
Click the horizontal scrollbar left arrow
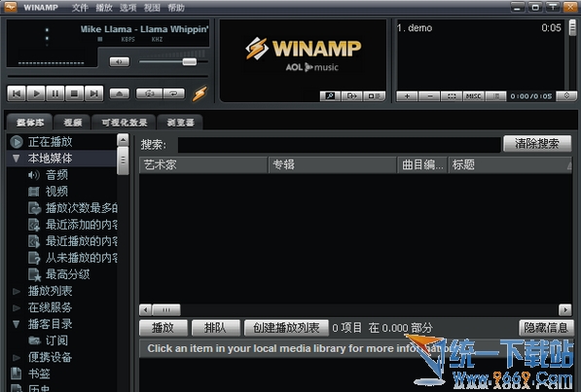pos(145,309)
